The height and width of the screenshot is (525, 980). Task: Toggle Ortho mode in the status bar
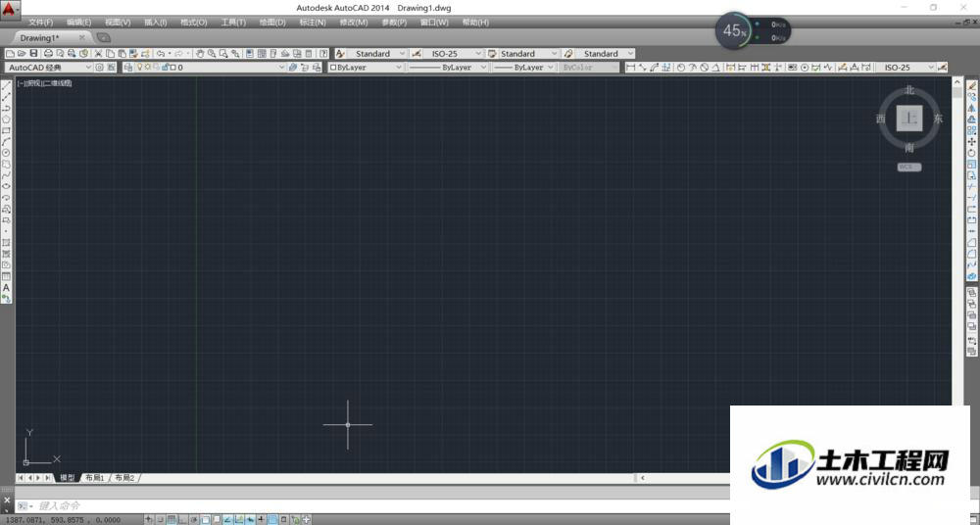[x=182, y=519]
